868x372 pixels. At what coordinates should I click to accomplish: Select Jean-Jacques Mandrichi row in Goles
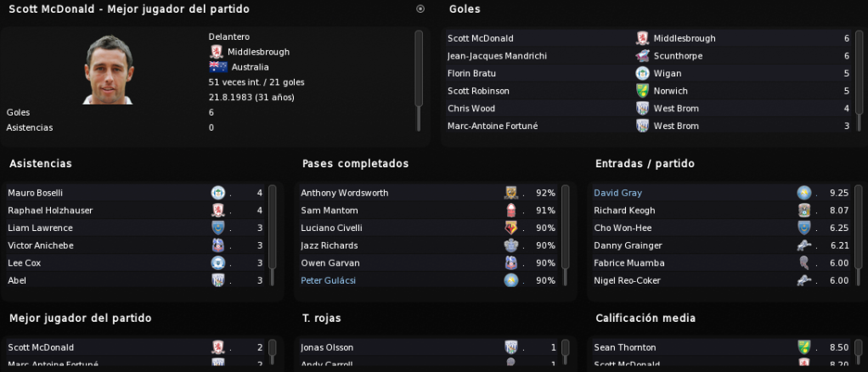click(x=648, y=56)
